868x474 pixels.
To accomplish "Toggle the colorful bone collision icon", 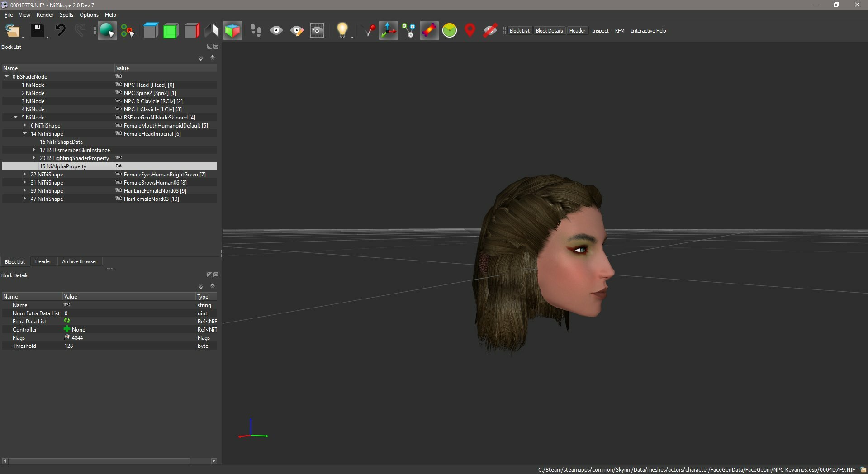I will pos(429,31).
